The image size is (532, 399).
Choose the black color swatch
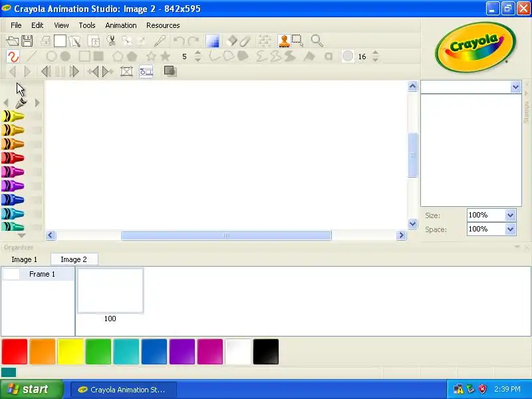(x=266, y=352)
